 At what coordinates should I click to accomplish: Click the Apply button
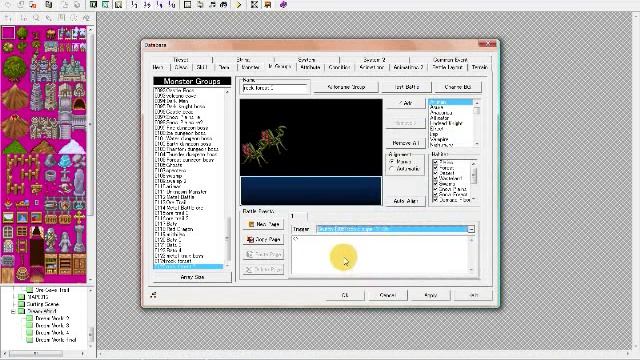430,295
